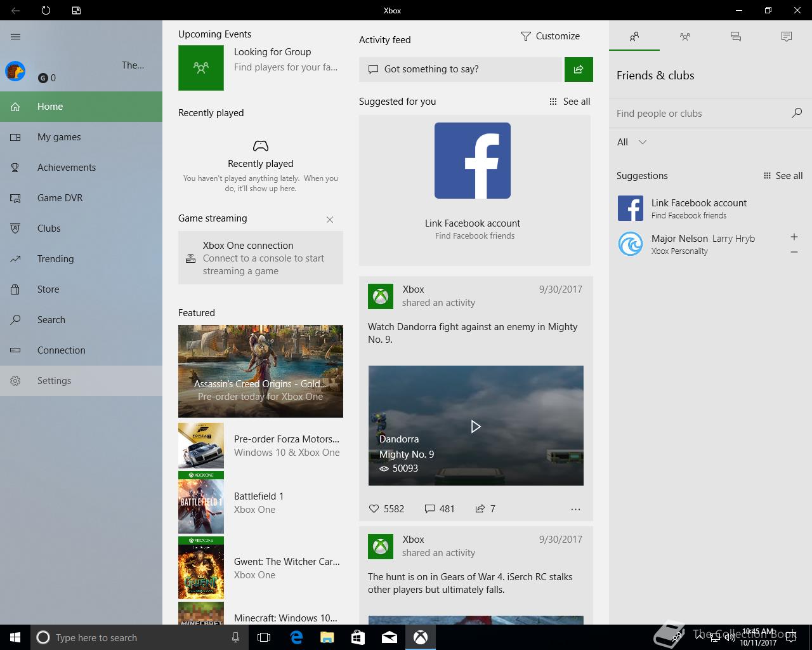The height and width of the screenshot is (650, 812).
Task: Switch to the Activity alerts tab icon
Action: (x=787, y=36)
